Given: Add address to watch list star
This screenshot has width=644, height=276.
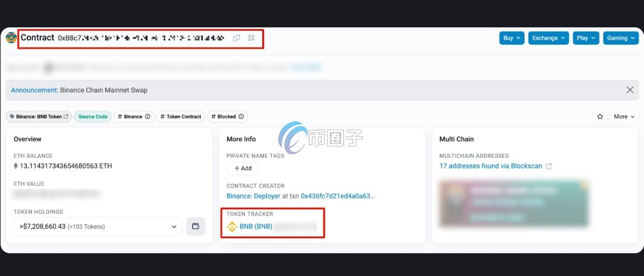Looking at the screenshot, I should (600, 116).
